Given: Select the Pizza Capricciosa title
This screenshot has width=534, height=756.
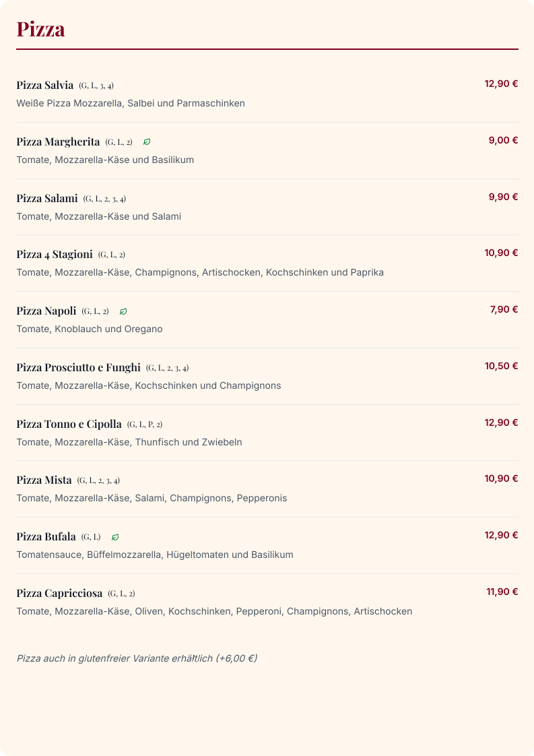Looking at the screenshot, I should coord(59,593).
